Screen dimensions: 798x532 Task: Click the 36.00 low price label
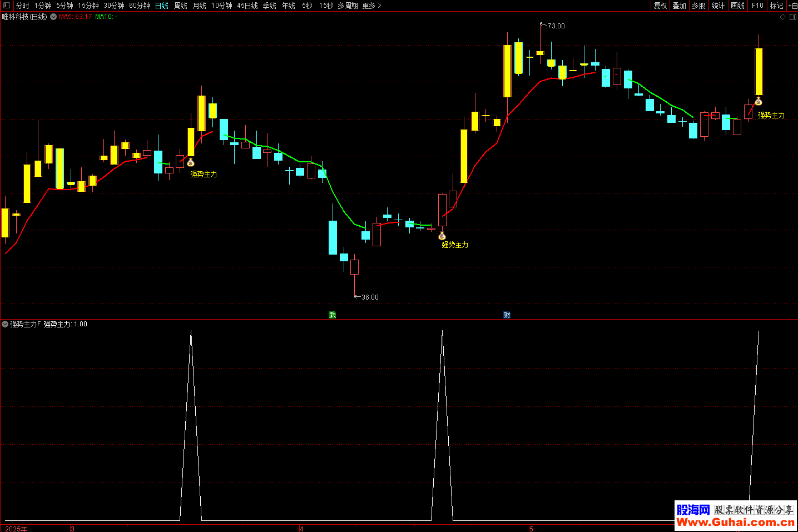click(370, 297)
